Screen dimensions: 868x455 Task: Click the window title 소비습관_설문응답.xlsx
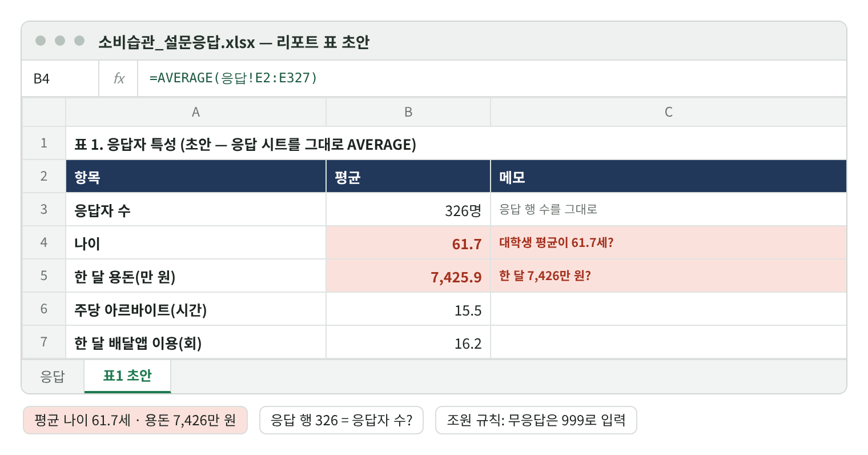coord(234,42)
